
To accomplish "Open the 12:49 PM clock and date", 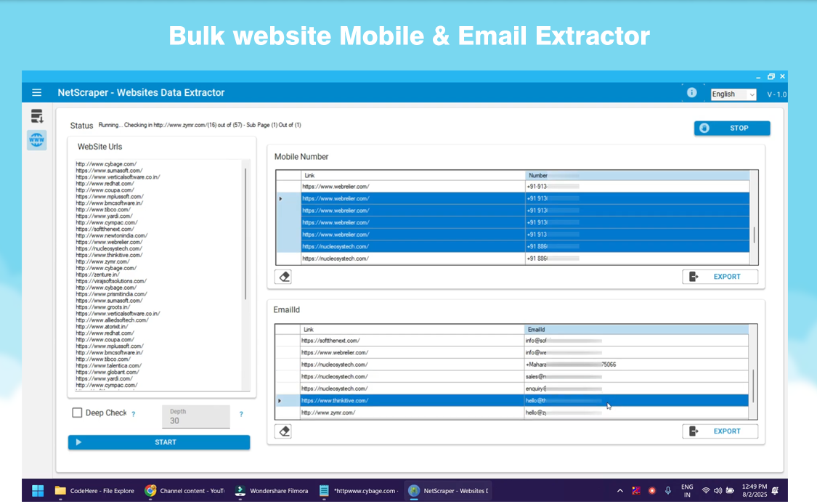I will pyautogui.click(x=754, y=490).
